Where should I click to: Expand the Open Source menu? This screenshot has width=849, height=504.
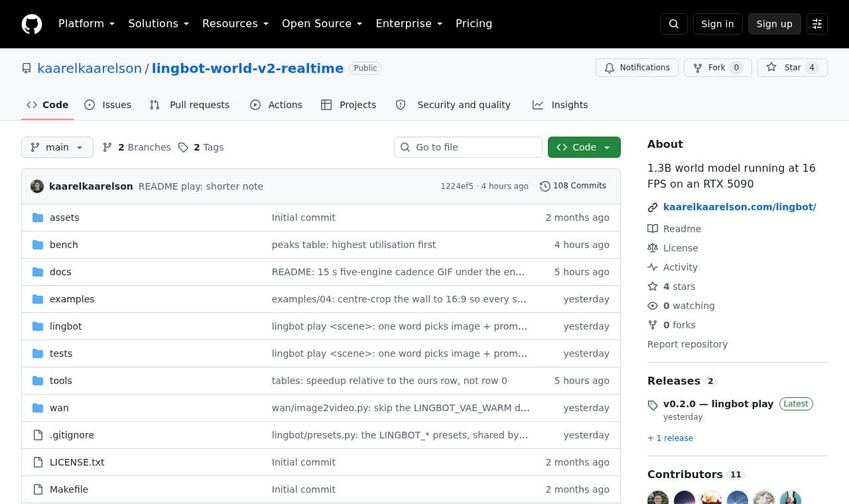click(322, 24)
